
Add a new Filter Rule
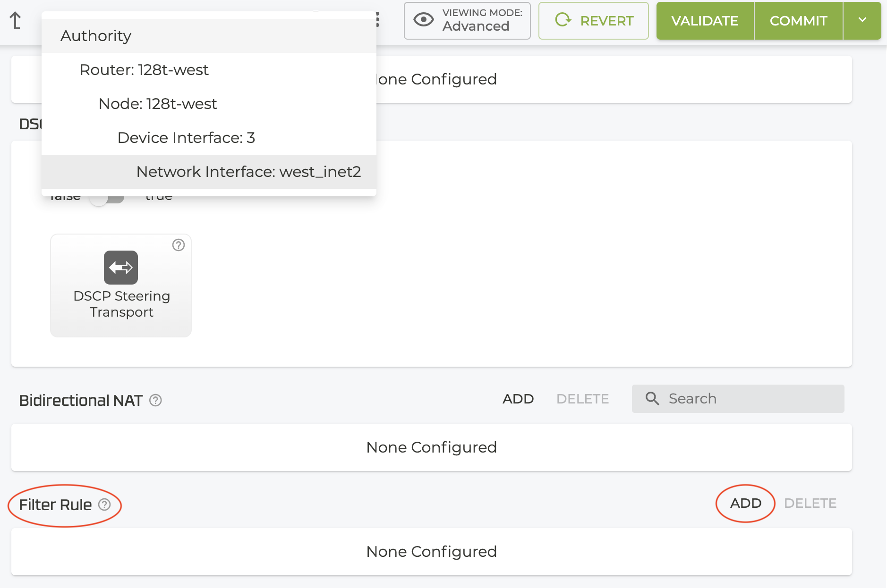tap(745, 504)
